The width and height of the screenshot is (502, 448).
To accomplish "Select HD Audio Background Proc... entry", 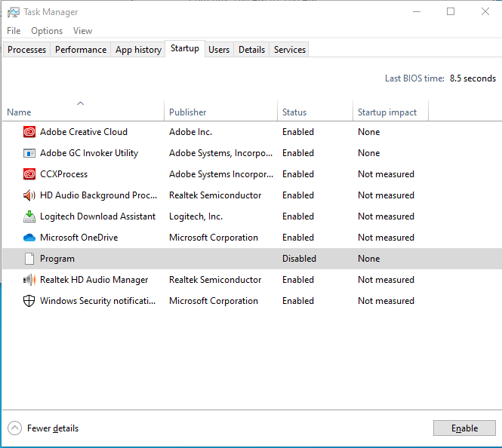I will 99,195.
